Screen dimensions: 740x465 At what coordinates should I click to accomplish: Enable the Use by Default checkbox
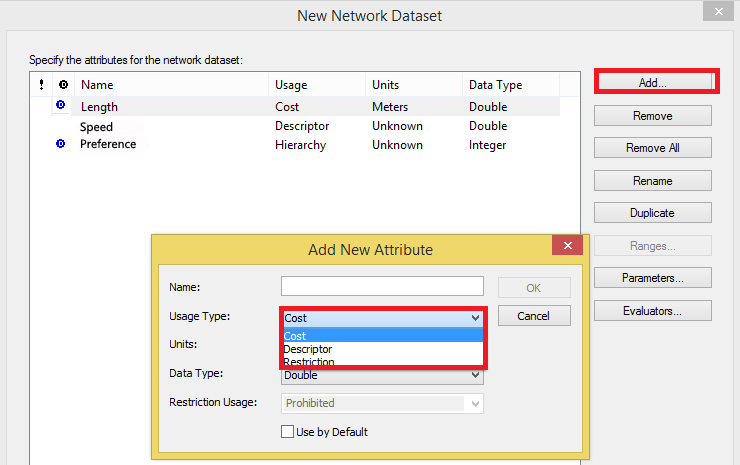(x=288, y=432)
